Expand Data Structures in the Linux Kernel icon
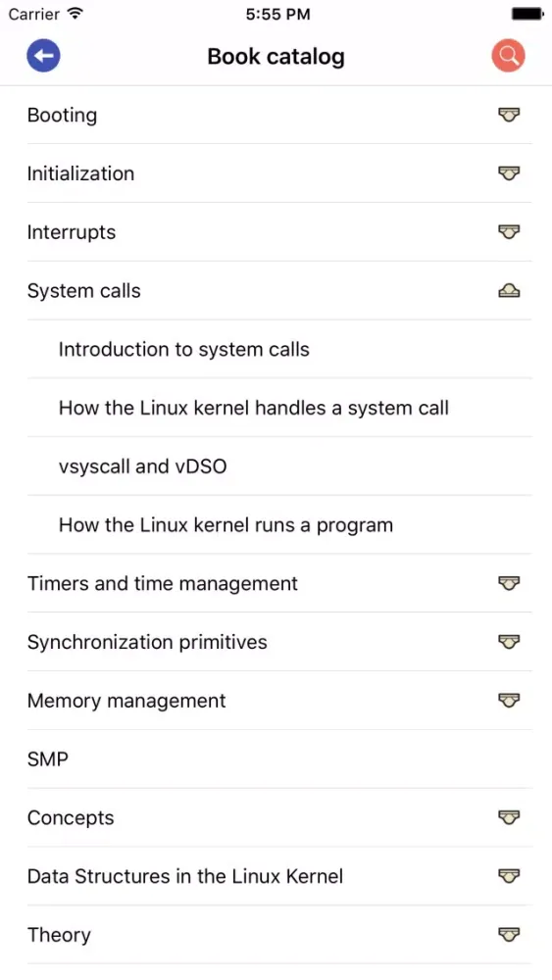Image resolution: width=552 pixels, height=980 pixels. point(509,876)
